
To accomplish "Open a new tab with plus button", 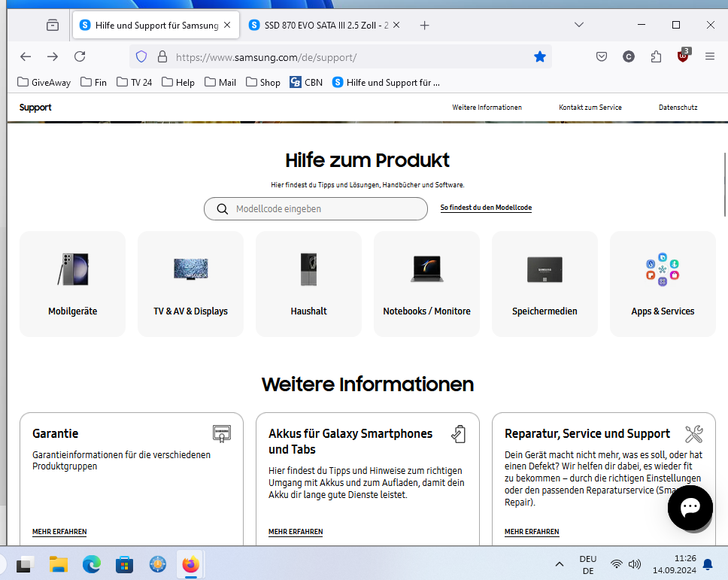I will pos(424,25).
